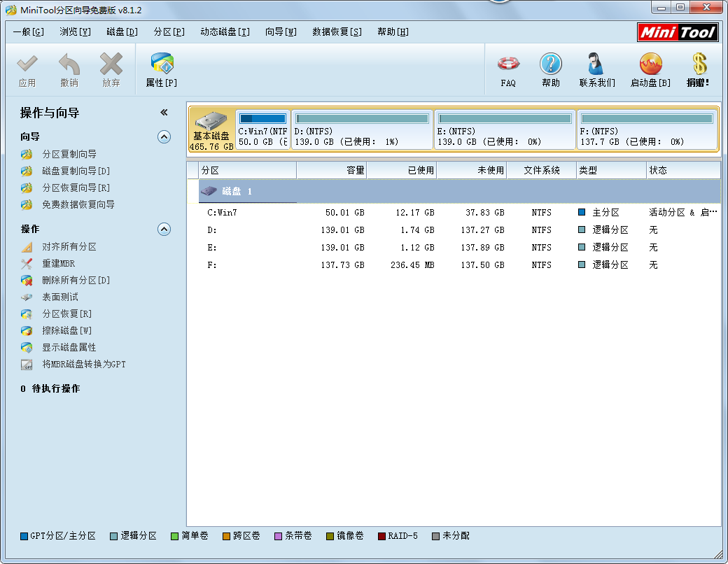728x564 pixels.
Task: Collapse the 操作 section
Action: tap(164, 230)
